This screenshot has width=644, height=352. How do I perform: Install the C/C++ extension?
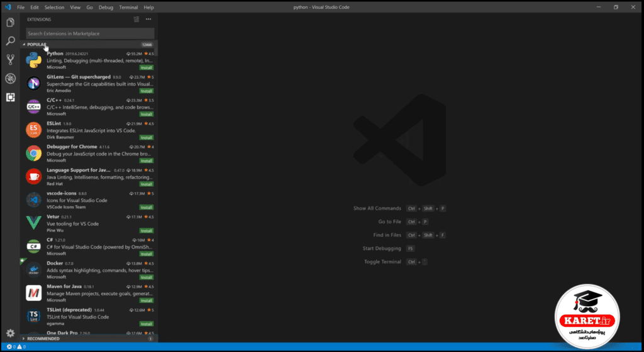point(146,115)
